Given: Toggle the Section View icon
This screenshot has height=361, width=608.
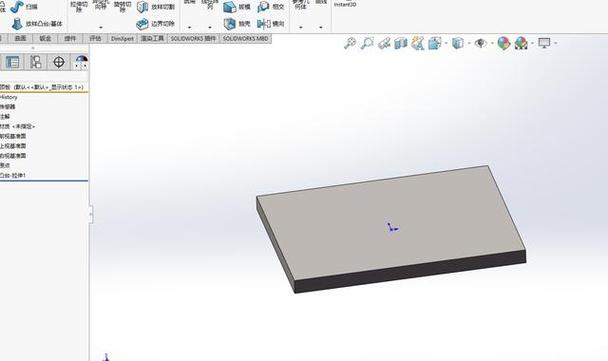Looking at the screenshot, I should tap(401, 43).
